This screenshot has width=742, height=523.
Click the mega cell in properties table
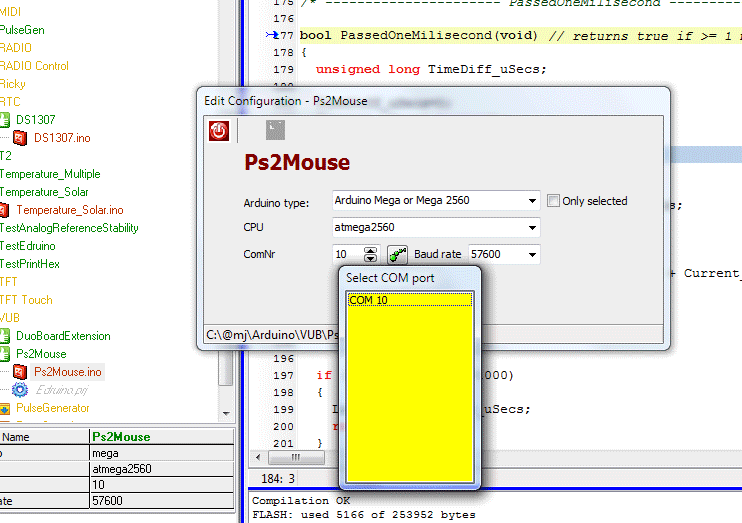pyautogui.click(x=161, y=453)
